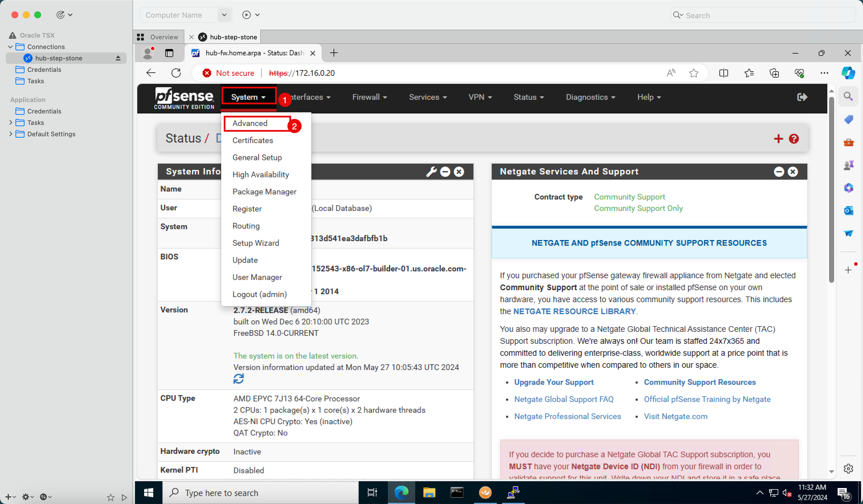Click the red plus add-widget icon
This screenshot has width=863, height=504.
(x=778, y=139)
